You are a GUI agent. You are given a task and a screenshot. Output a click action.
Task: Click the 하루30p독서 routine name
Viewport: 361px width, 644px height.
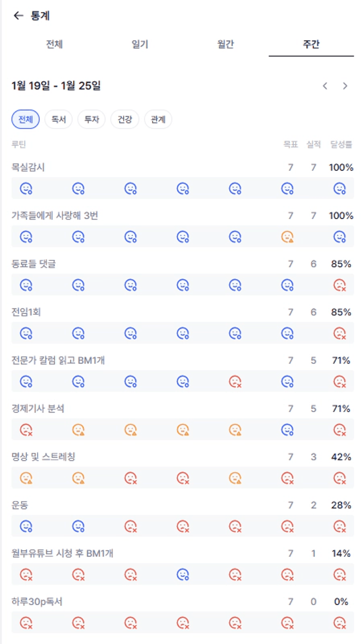click(37, 602)
